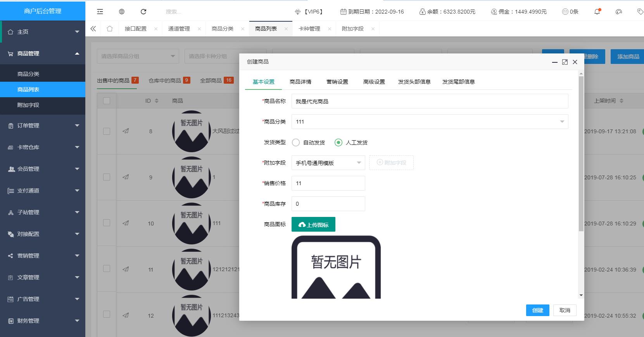The width and height of the screenshot is (644, 337).
Task: Click the VIP6 diamond badge
Action: pos(309,12)
